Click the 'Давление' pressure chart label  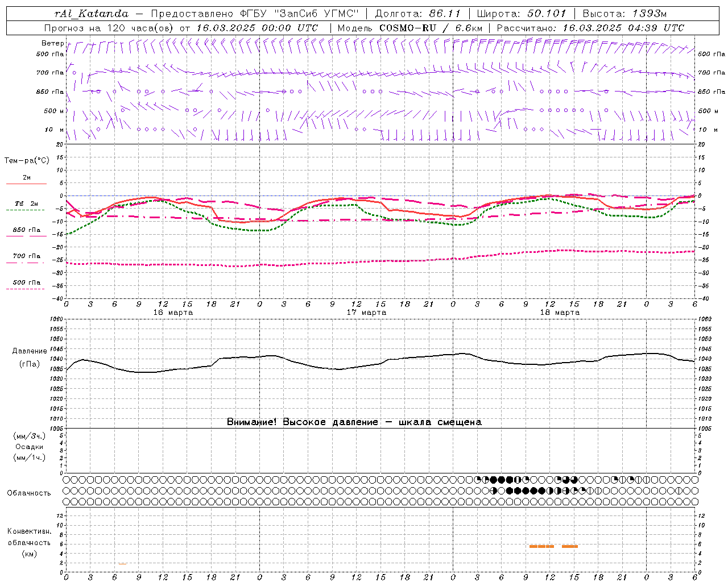[x=30, y=351]
